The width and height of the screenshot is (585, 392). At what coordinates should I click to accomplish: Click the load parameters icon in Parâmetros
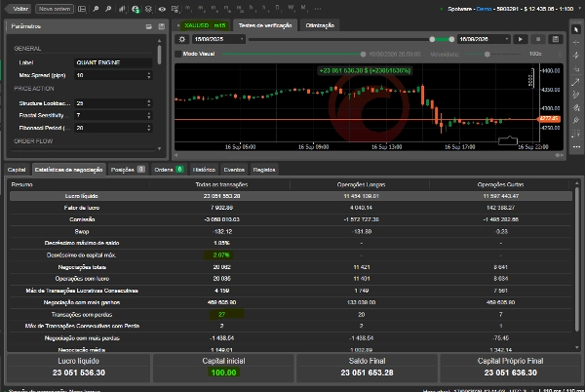(149, 26)
